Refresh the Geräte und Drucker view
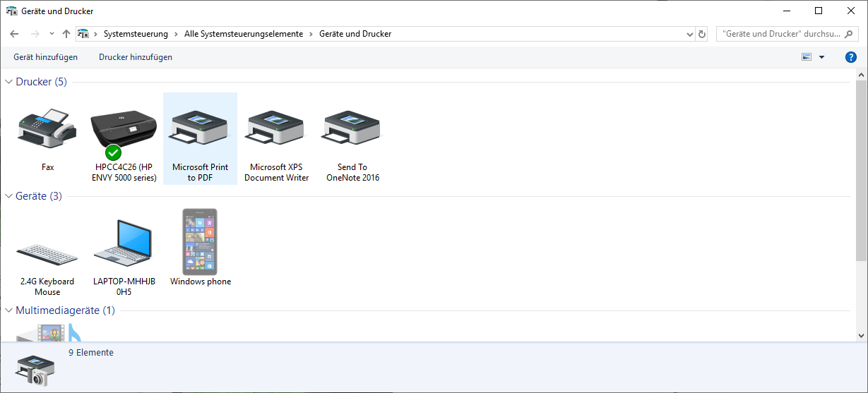Screen dimensions: 868x393 pos(702,34)
